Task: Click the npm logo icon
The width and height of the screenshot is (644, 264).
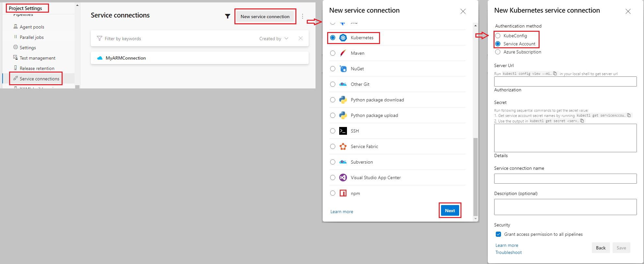Action: tap(343, 193)
